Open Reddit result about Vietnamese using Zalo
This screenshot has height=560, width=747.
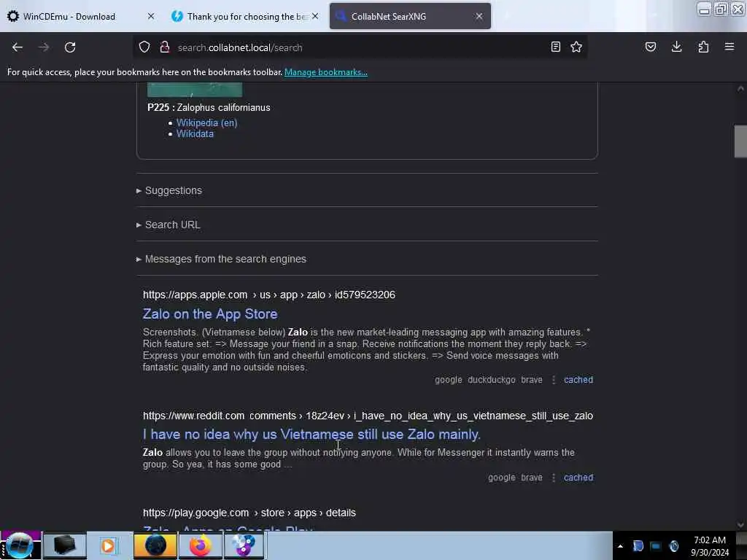311,435
